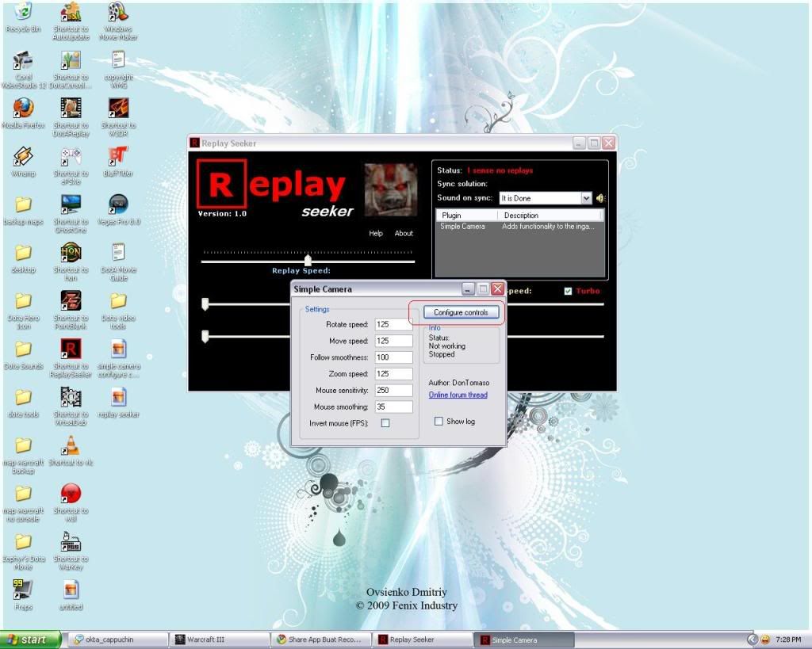This screenshot has height=649, width=812.
Task: Select the untitled file on desktop
Action: point(71,595)
